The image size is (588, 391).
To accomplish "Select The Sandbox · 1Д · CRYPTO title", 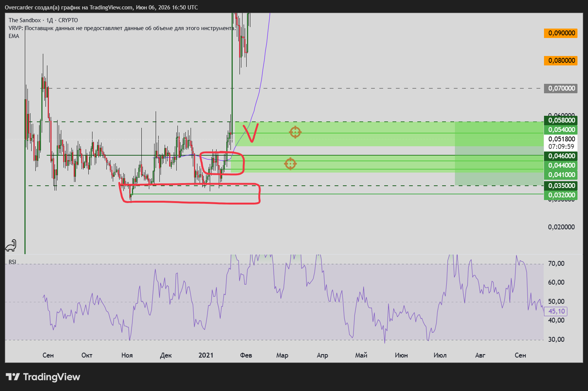I will (43, 20).
